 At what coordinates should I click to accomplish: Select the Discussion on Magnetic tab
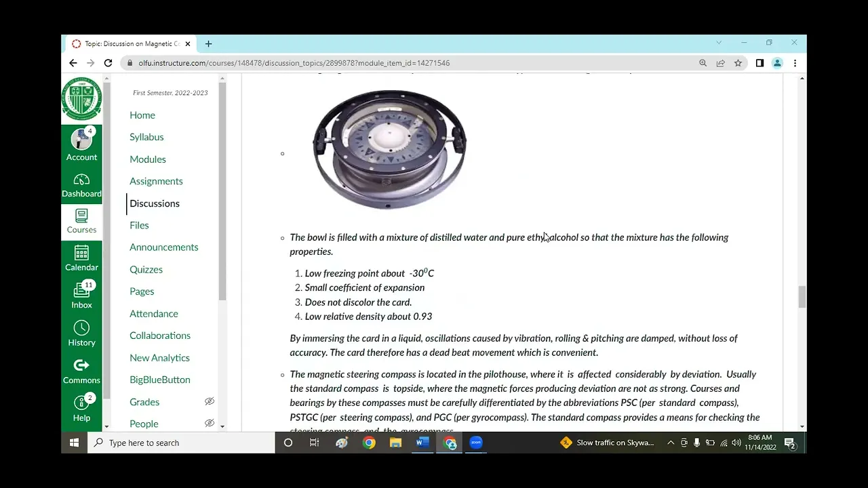pos(131,44)
